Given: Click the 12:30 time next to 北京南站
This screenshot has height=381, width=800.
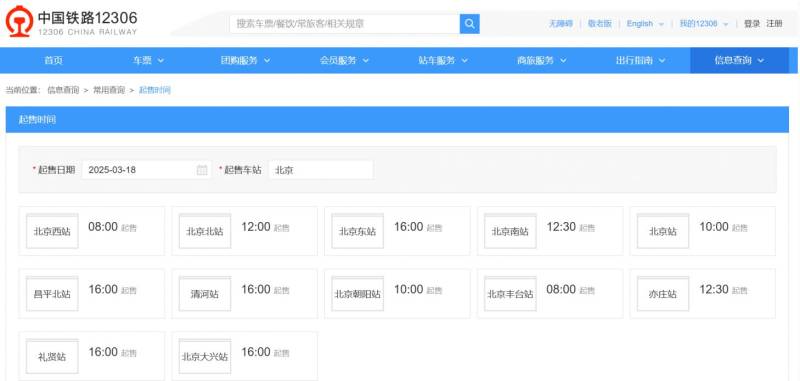Looking at the screenshot, I should [x=561, y=227].
